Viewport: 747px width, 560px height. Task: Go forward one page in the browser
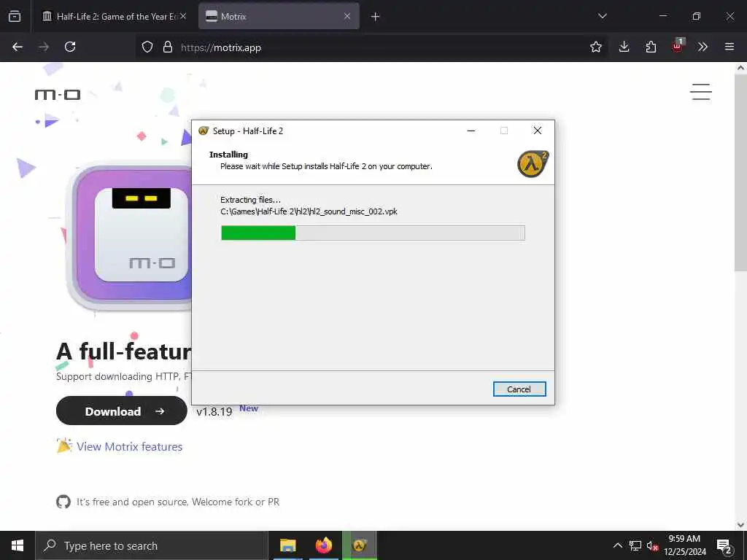(x=43, y=47)
